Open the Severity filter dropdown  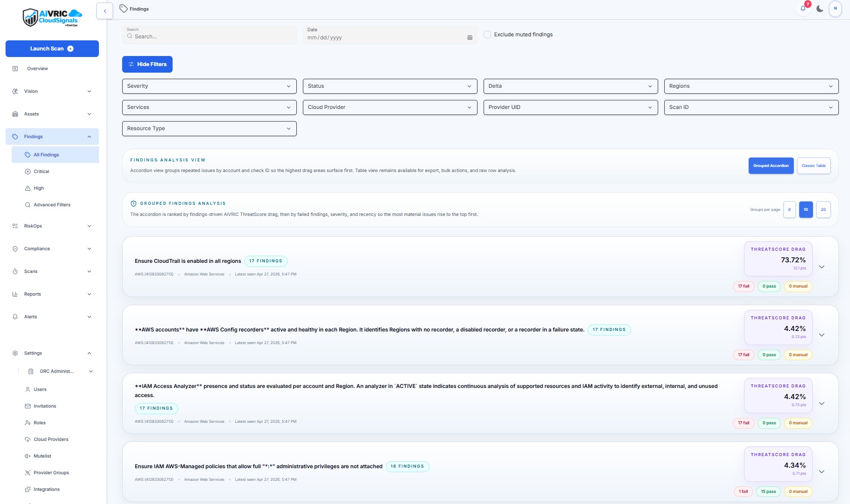click(x=209, y=86)
